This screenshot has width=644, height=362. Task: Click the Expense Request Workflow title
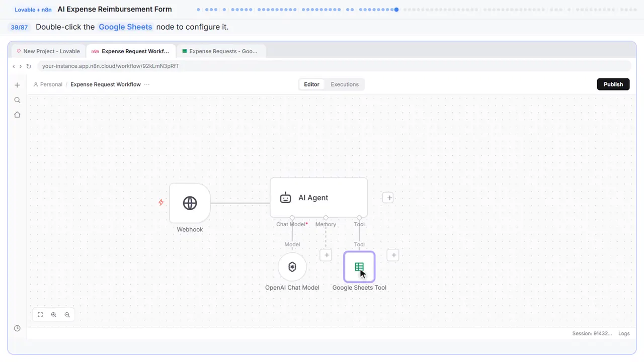click(106, 84)
